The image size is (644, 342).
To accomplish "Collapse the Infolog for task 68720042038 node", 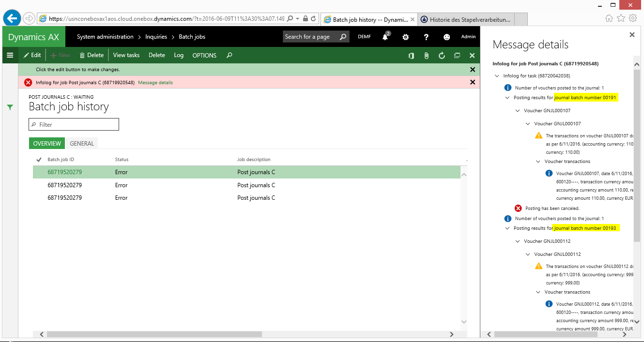I will tap(497, 76).
